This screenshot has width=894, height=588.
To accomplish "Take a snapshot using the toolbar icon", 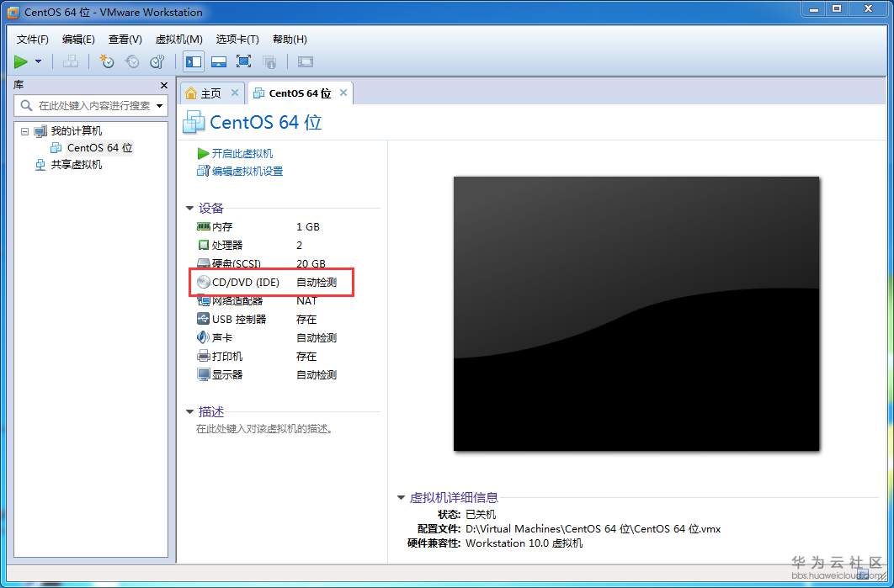I will (107, 61).
